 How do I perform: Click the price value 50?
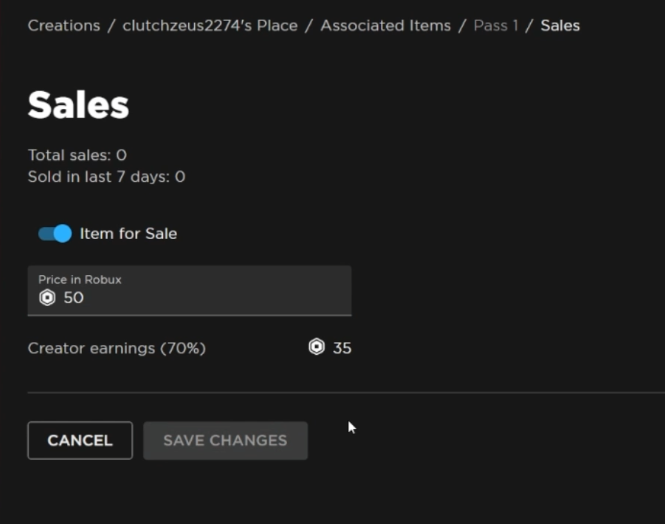tap(74, 298)
